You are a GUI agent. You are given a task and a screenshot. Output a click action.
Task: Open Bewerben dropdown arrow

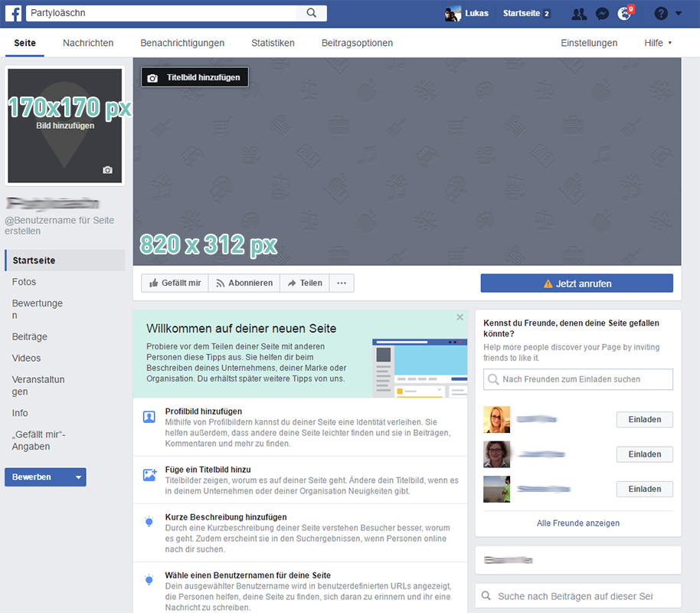[x=79, y=477]
